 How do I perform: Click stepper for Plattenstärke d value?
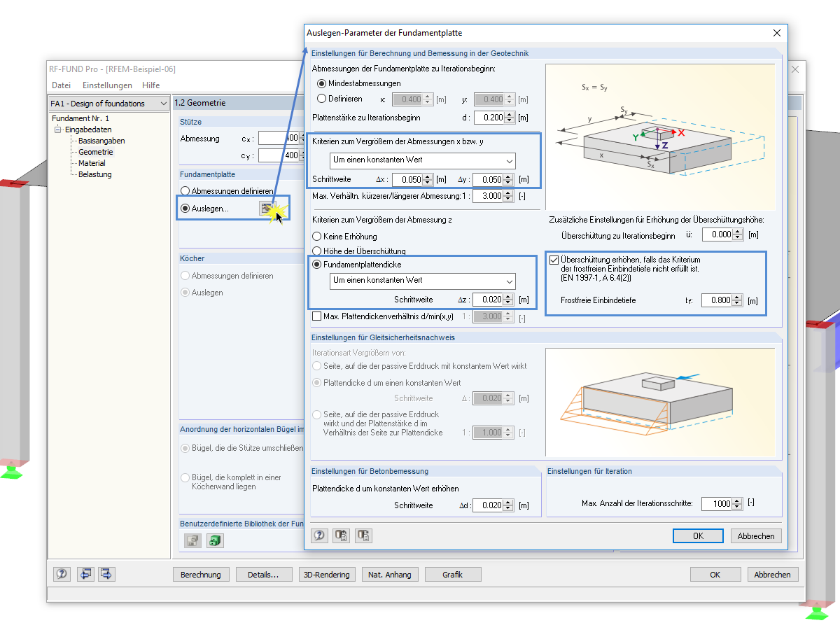pyautogui.click(x=510, y=118)
